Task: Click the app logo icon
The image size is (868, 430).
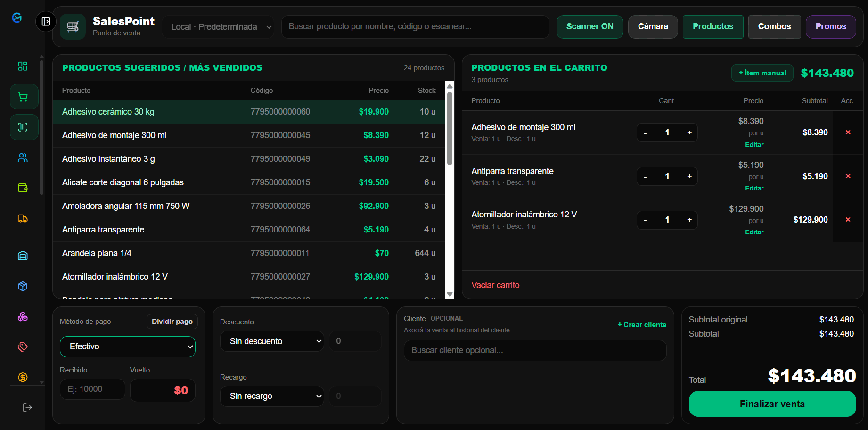Action: click(x=17, y=17)
